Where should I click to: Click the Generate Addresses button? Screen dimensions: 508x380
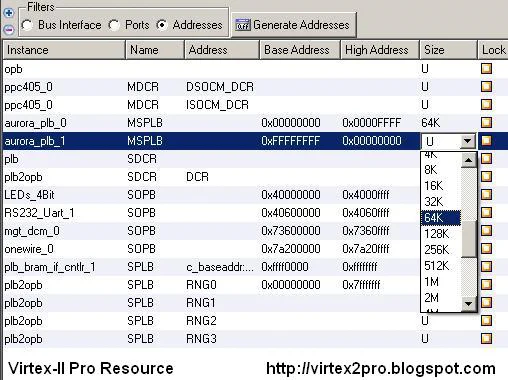point(294,25)
